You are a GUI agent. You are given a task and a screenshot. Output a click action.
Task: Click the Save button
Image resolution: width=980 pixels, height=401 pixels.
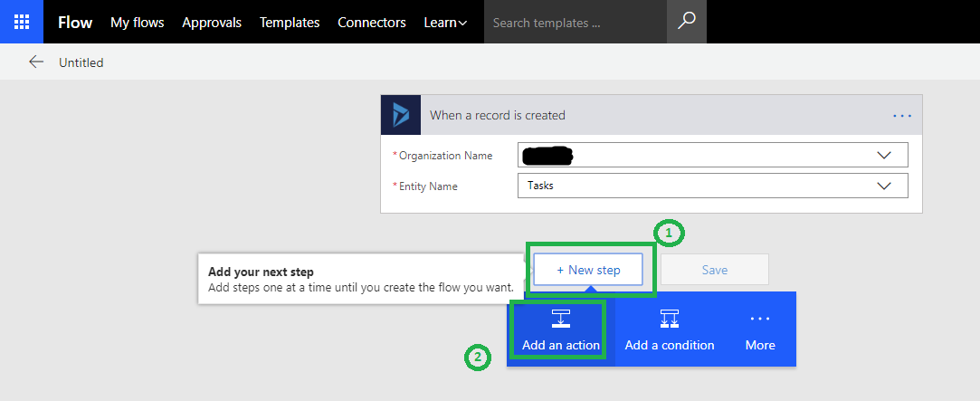click(714, 270)
